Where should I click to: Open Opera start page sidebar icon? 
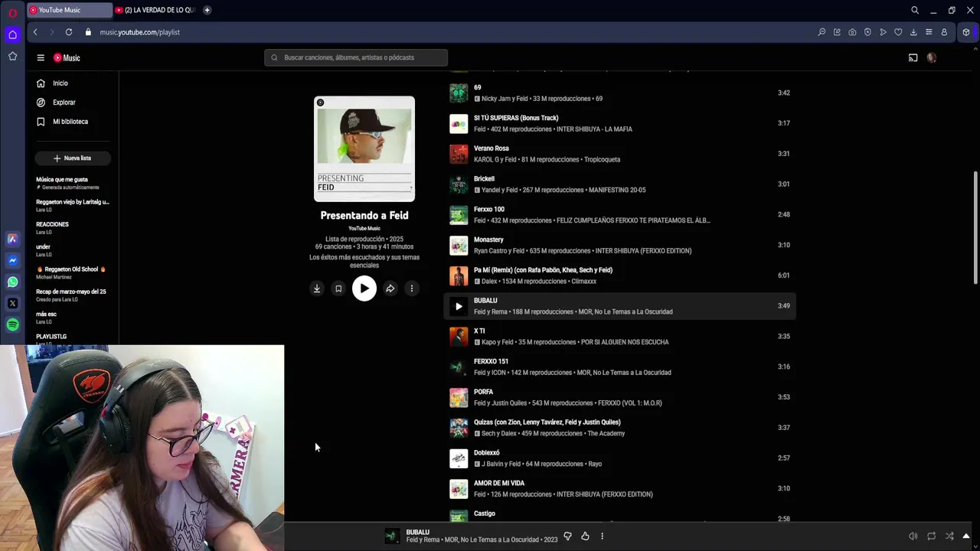coord(12,34)
